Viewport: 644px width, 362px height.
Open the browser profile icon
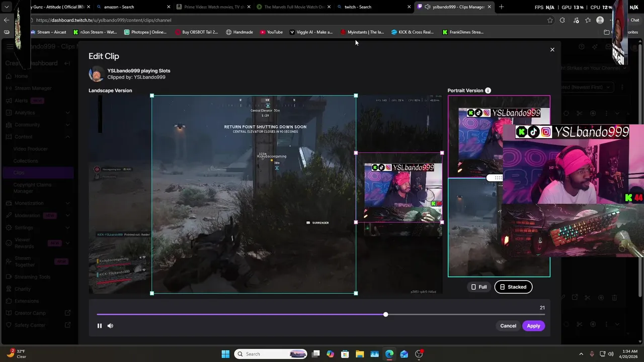coord(600,20)
